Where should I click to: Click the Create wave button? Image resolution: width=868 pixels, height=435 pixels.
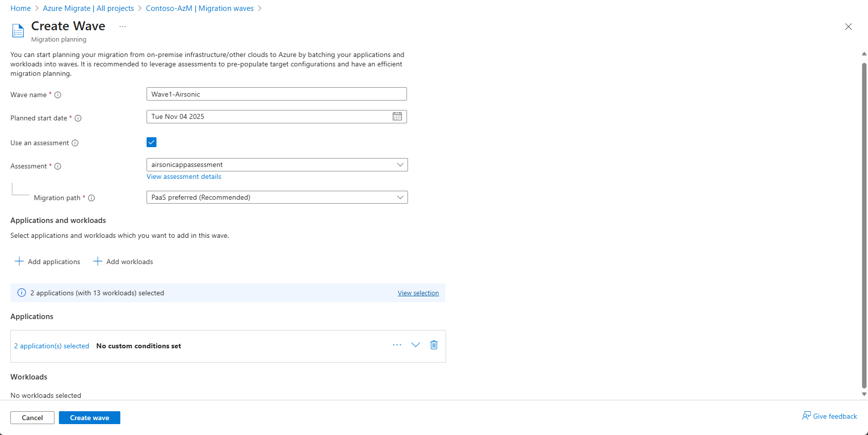[89, 418]
